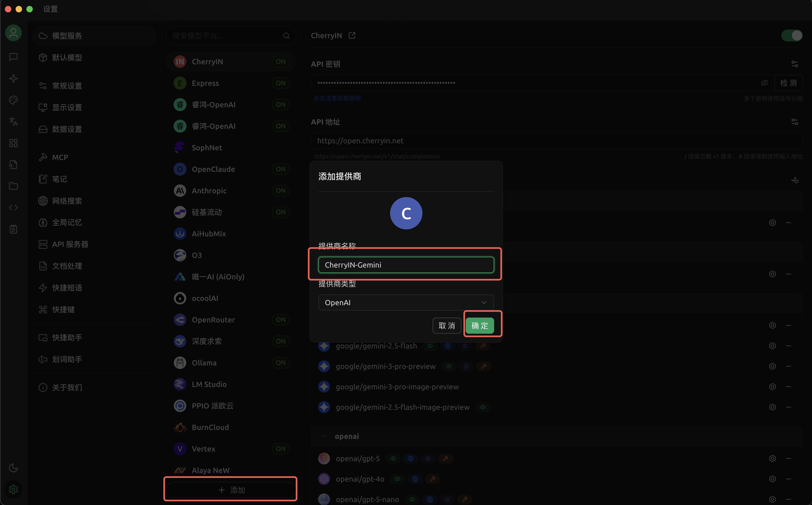Select 网络搜索 in settings menu
This screenshot has width=812, height=505.
[67, 201]
